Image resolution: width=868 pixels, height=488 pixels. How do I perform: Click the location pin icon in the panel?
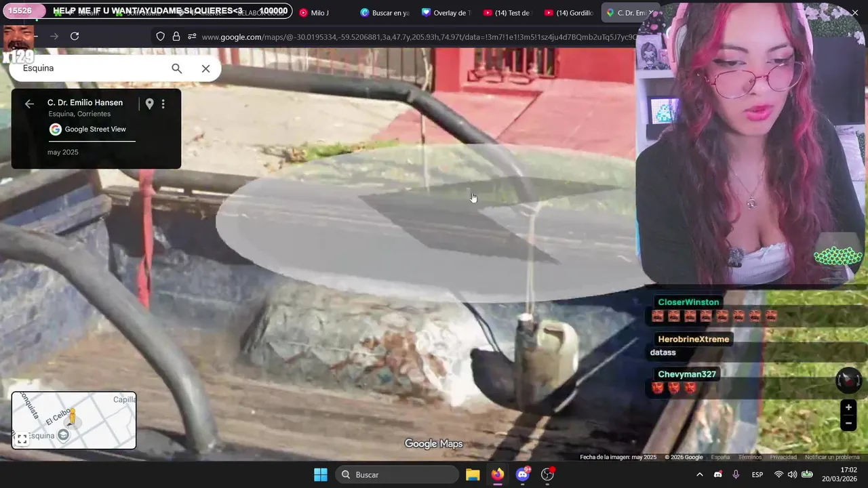(149, 104)
